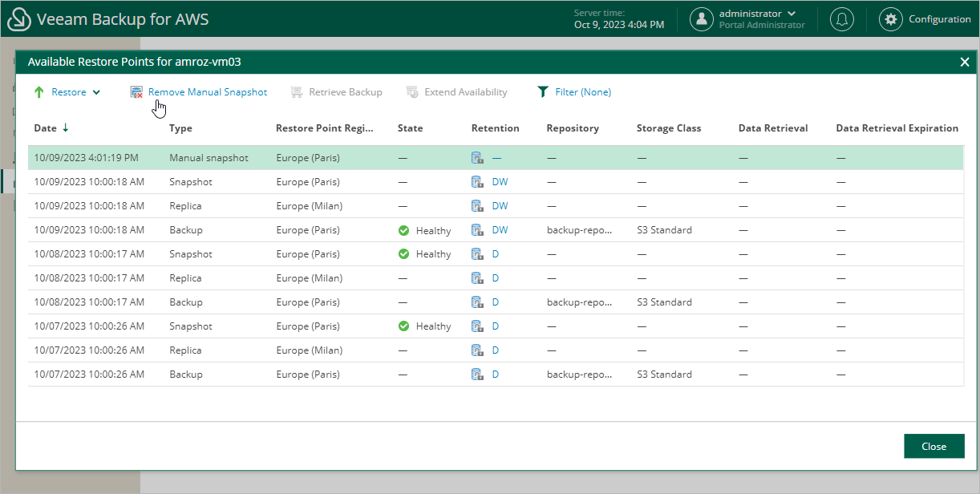Open D retention link for 10/08 Snapshot
The image size is (980, 494).
click(x=496, y=254)
